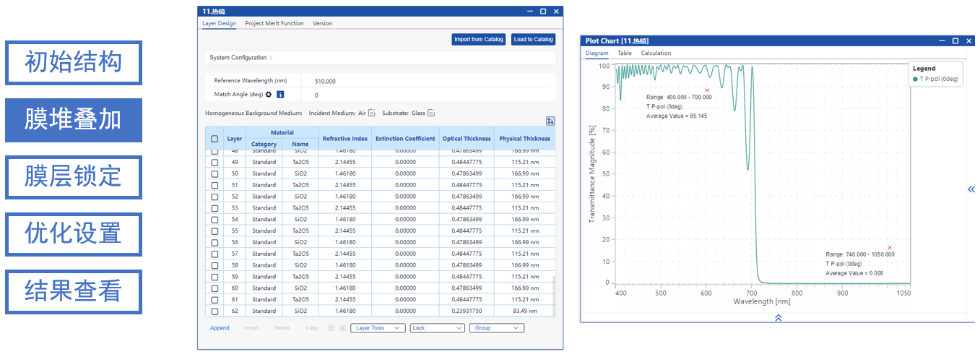The height and width of the screenshot is (357, 980).
Task: Open the Lock dropdown
Action: [x=437, y=328]
